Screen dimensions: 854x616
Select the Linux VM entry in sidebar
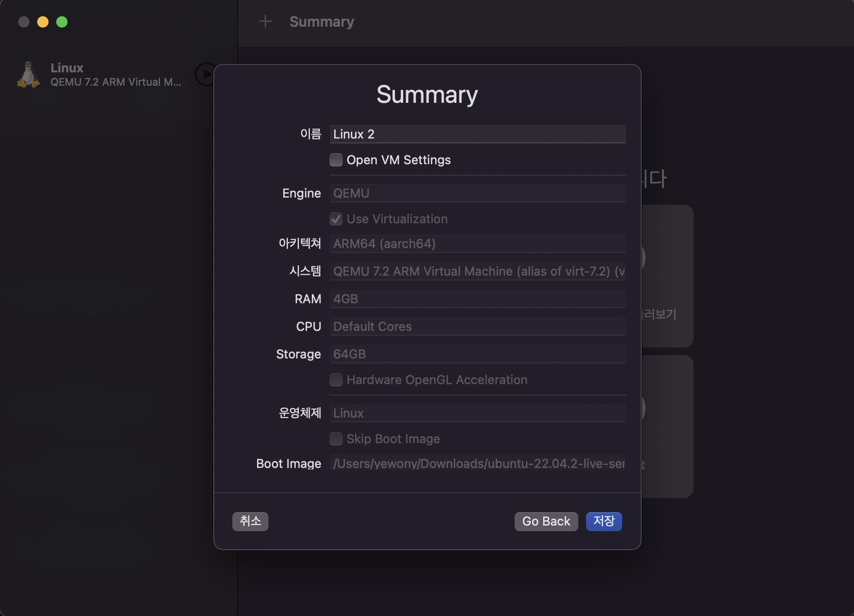116,75
